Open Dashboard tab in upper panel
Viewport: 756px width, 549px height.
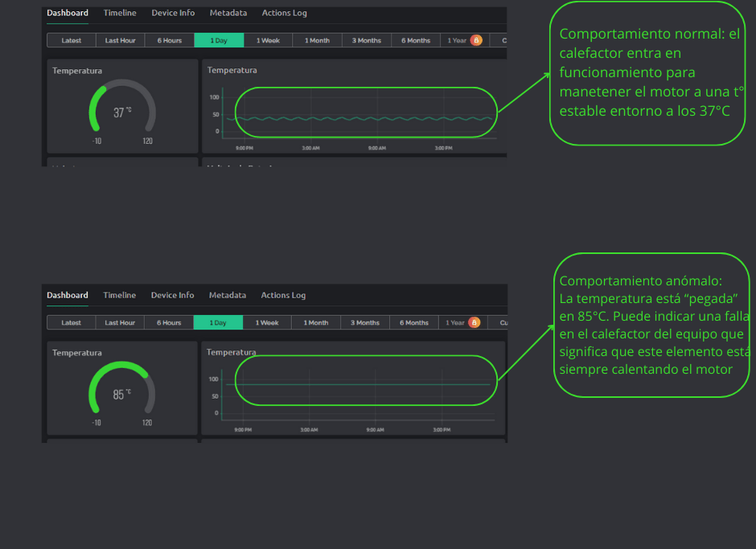coord(68,13)
